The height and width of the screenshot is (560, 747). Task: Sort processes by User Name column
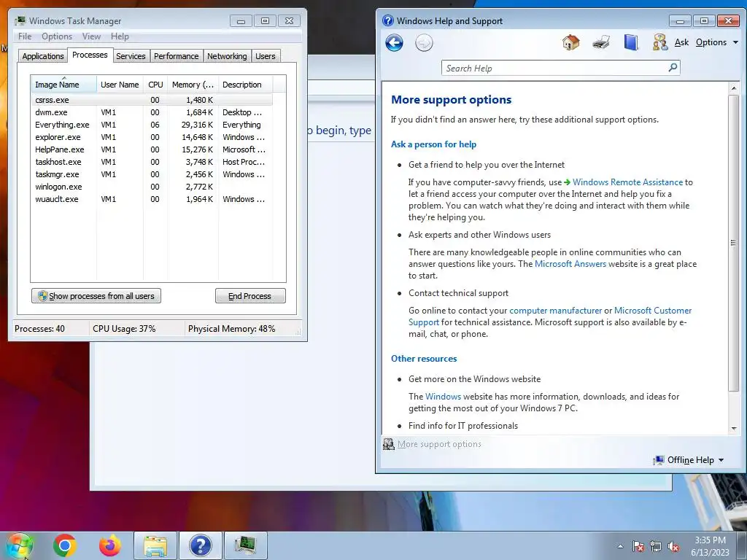click(x=120, y=85)
